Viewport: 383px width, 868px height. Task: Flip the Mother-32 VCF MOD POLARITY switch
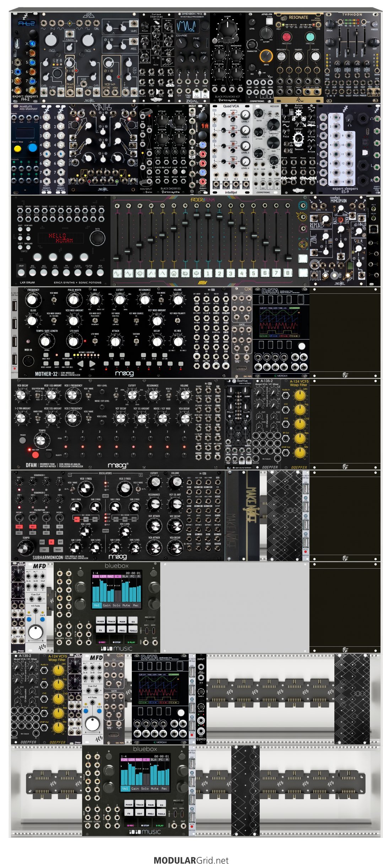tap(178, 320)
